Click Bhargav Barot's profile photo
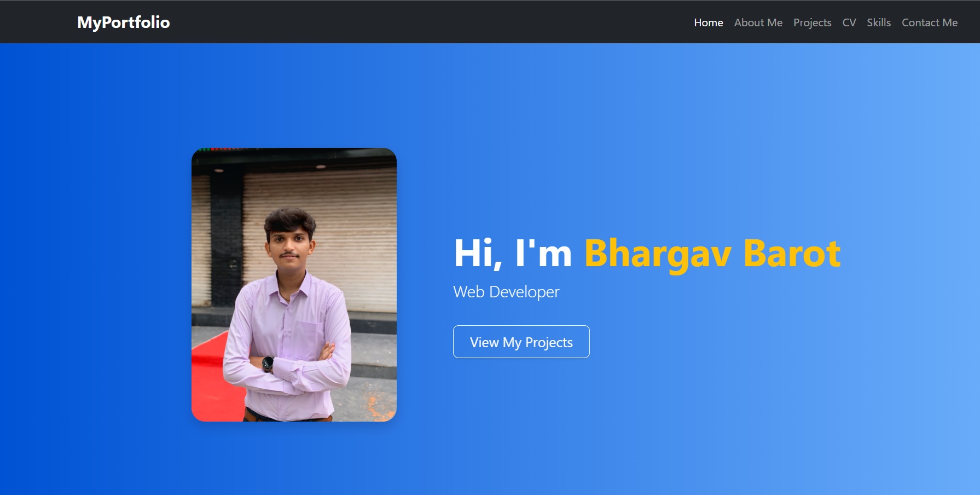The height and width of the screenshot is (495, 980). [x=294, y=285]
